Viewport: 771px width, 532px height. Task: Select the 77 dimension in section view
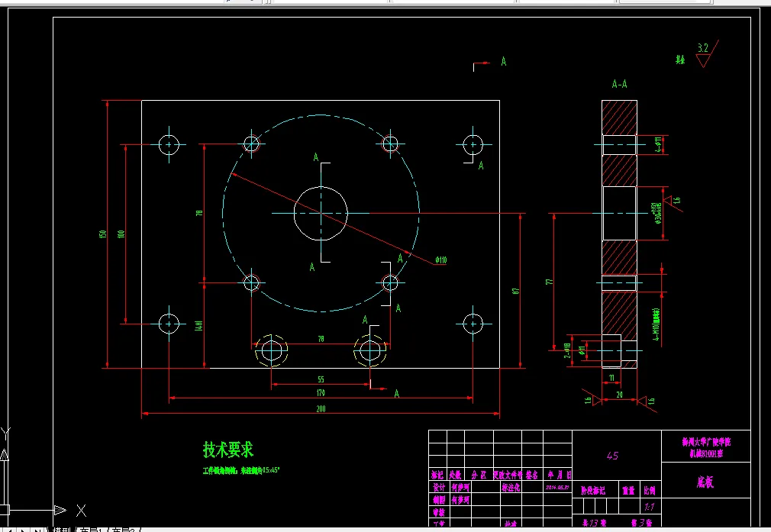pyautogui.click(x=549, y=282)
